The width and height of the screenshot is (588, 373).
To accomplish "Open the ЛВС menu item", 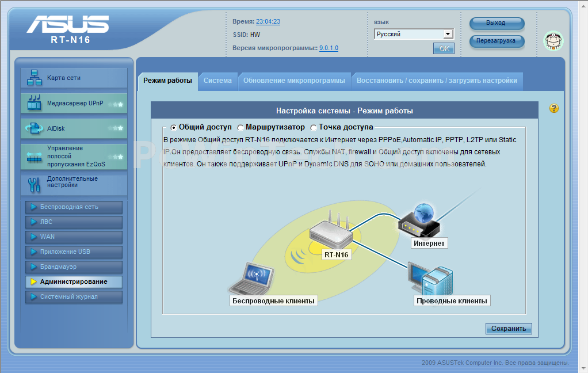I will click(x=74, y=222).
